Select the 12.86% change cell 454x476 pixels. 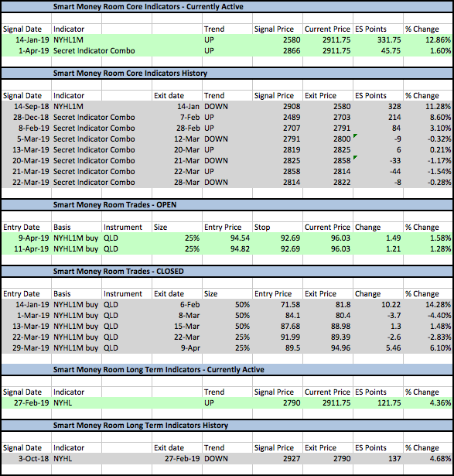point(438,39)
